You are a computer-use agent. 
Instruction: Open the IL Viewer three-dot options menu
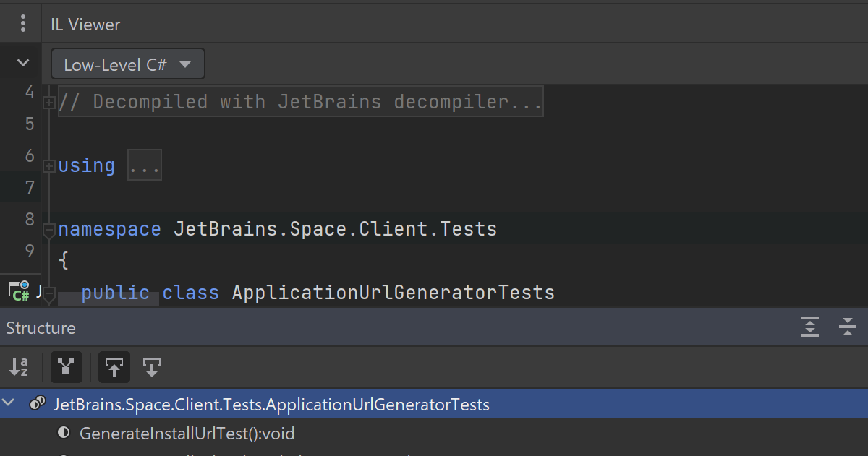pos(23,24)
